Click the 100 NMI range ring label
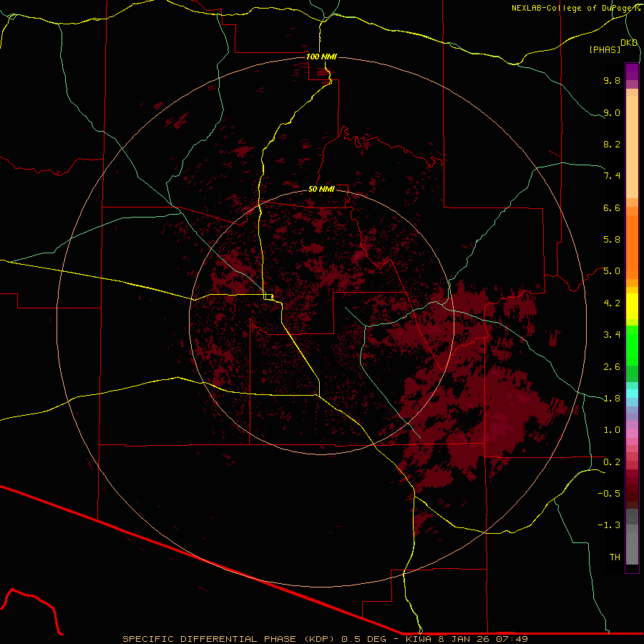The width and height of the screenshot is (644, 644). click(x=321, y=57)
